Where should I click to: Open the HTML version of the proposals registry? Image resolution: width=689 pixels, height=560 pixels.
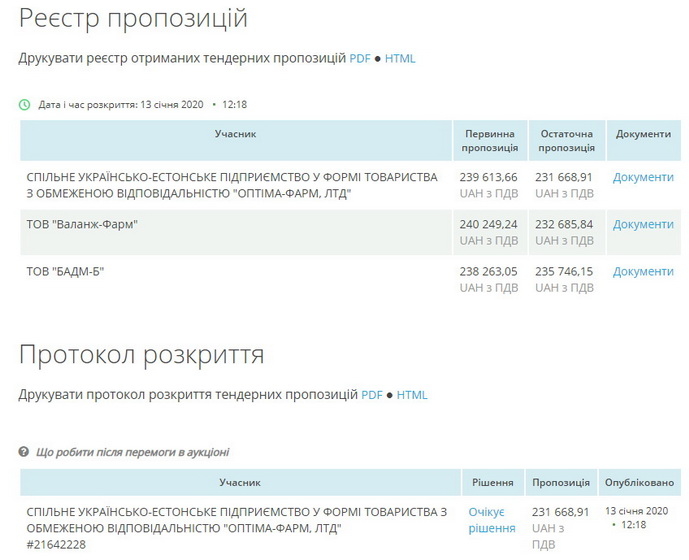click(400, 58)
